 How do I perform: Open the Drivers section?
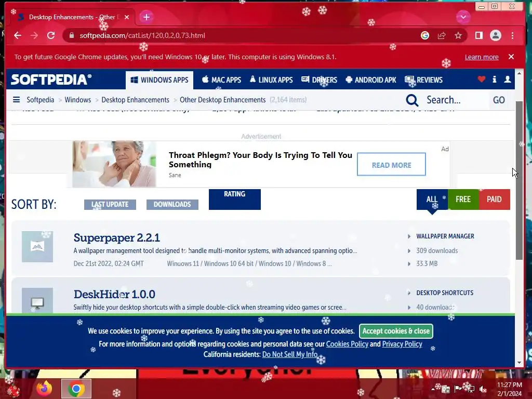click(320, 80)
